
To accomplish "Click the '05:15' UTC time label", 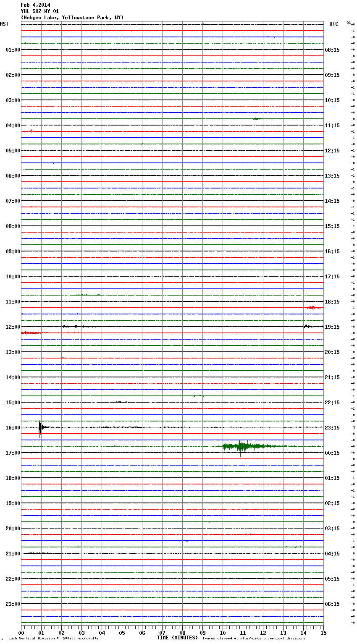I will coord(332,579).
